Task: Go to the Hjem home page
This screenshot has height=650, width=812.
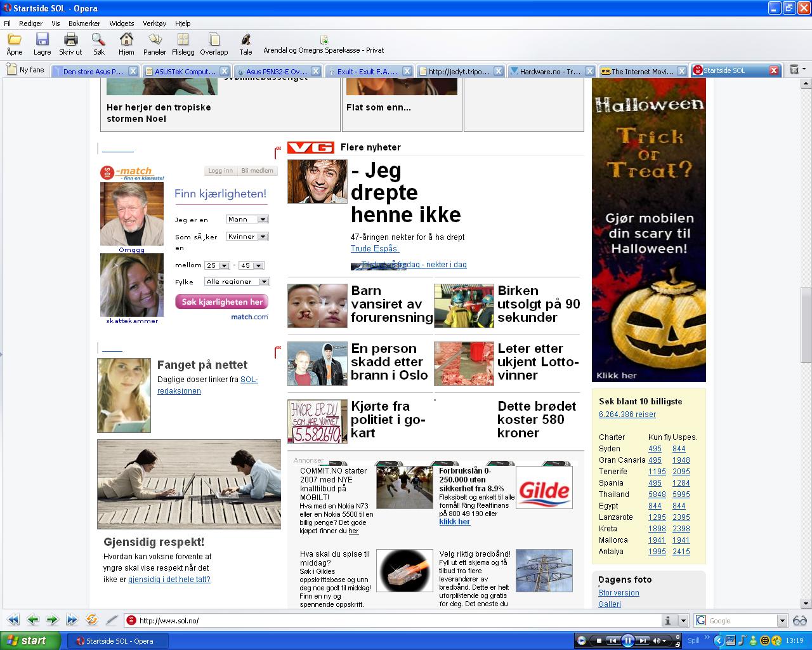Action: [x=126, y=39]
